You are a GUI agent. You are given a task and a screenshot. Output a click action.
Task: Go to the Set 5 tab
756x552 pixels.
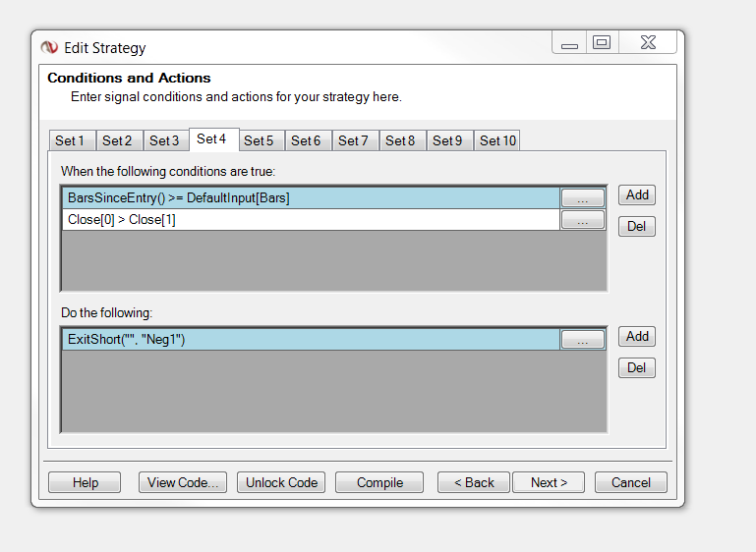pos(262,140)
